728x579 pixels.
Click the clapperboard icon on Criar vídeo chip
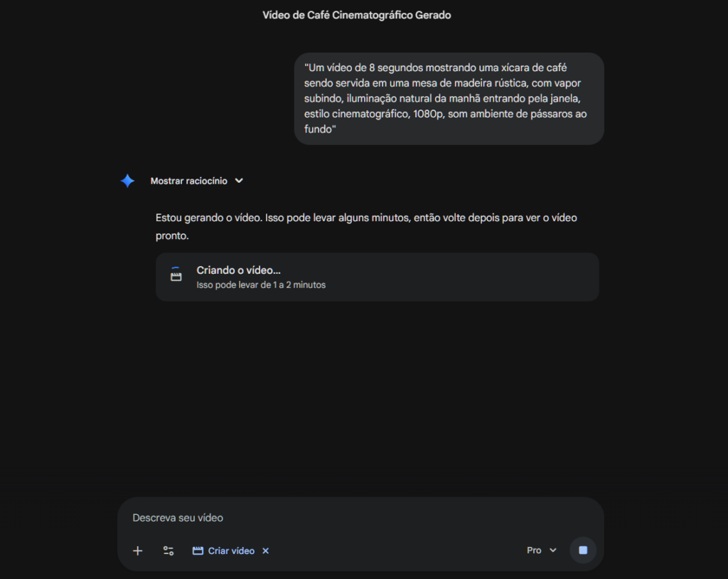[198, 551]
